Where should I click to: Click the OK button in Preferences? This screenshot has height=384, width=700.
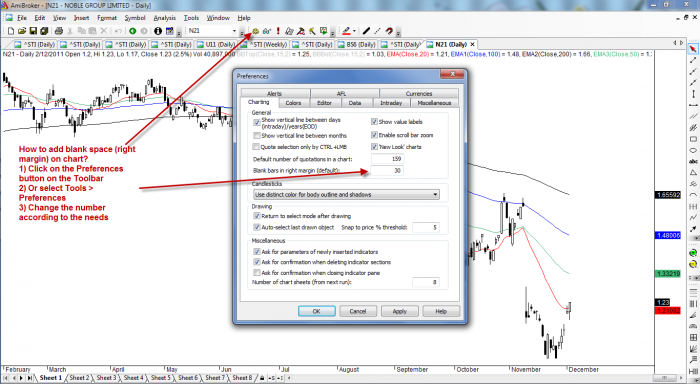tap(317, 311)
